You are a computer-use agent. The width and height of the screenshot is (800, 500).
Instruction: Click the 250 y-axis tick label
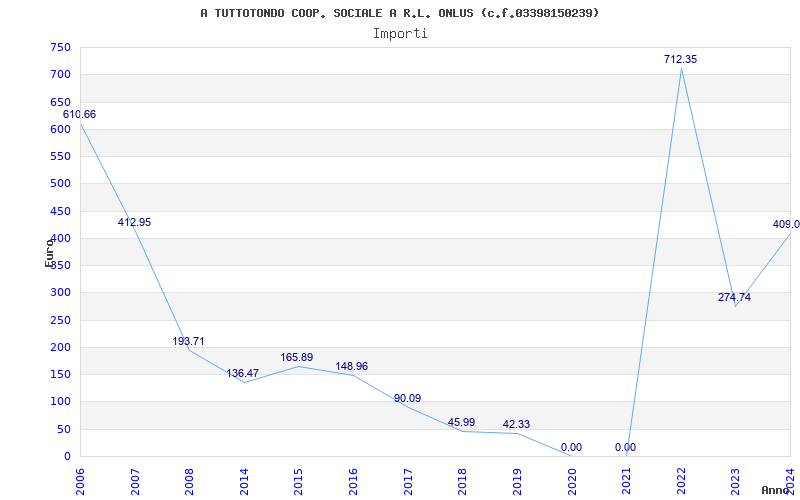tap(60, 320)
